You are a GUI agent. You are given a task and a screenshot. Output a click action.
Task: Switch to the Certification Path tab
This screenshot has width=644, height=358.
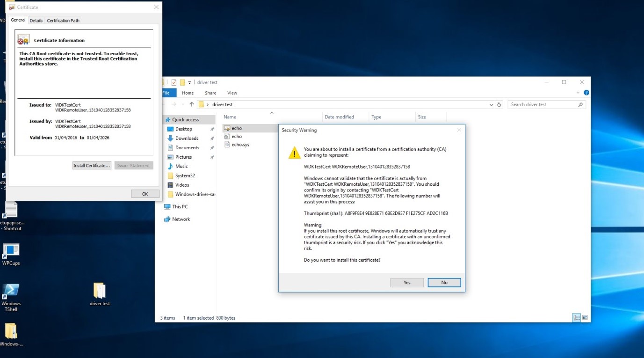click(x=63, y=21)
